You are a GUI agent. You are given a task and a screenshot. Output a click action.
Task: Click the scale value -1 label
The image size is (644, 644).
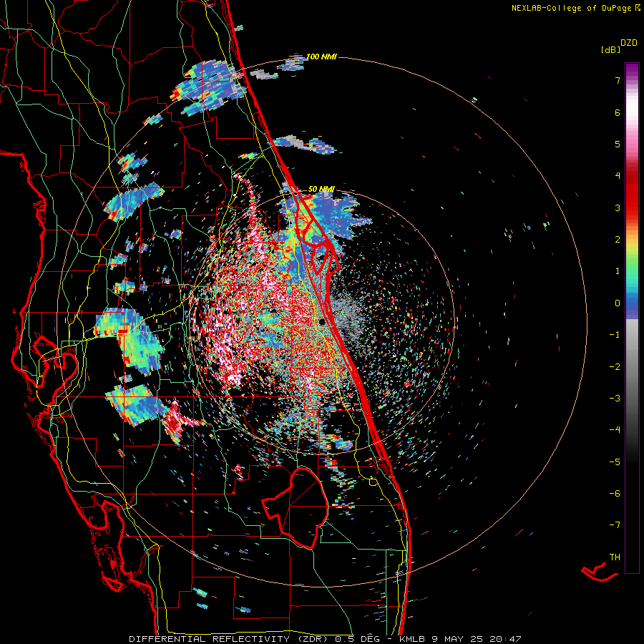point(615,335)
